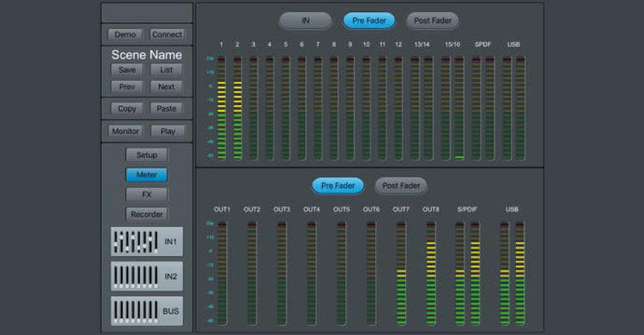This screenshot has height=335, width=644.
Task: Set output meters to Pre Fader
Action: point(337,186)
